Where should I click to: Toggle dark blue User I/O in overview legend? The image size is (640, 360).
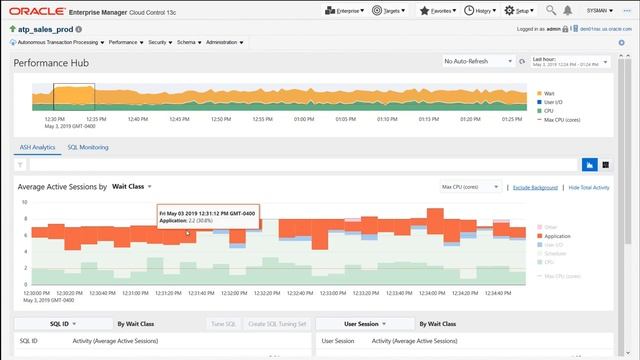coord(549,102)
